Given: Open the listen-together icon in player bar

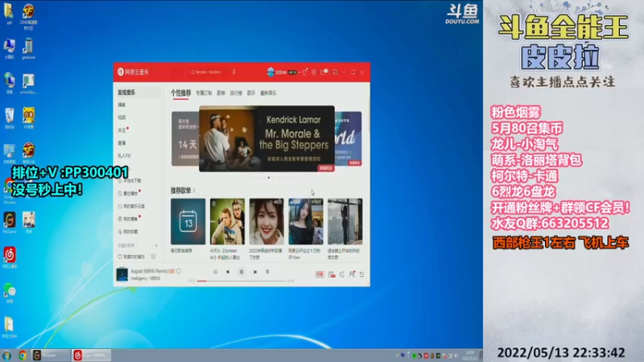Looking at the screenshot, I should [x=352, y=274].
